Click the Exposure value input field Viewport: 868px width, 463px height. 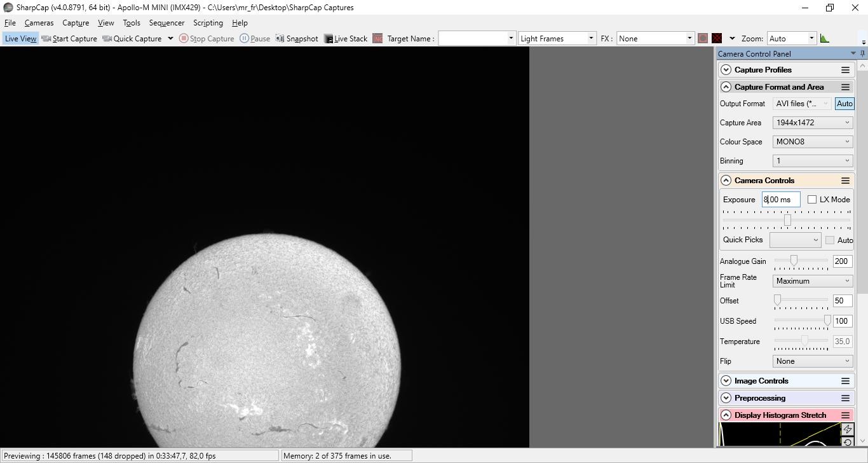(x=781, y=200)
